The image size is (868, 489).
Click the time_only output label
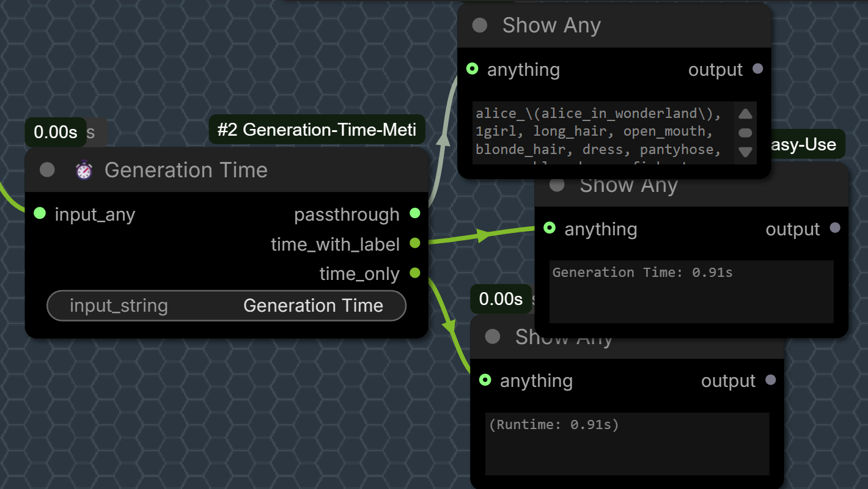point(359,274)
